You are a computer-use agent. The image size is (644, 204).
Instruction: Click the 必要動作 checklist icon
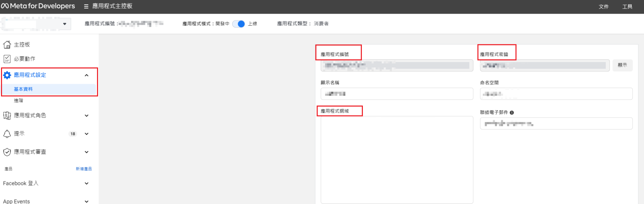point(7,59)
